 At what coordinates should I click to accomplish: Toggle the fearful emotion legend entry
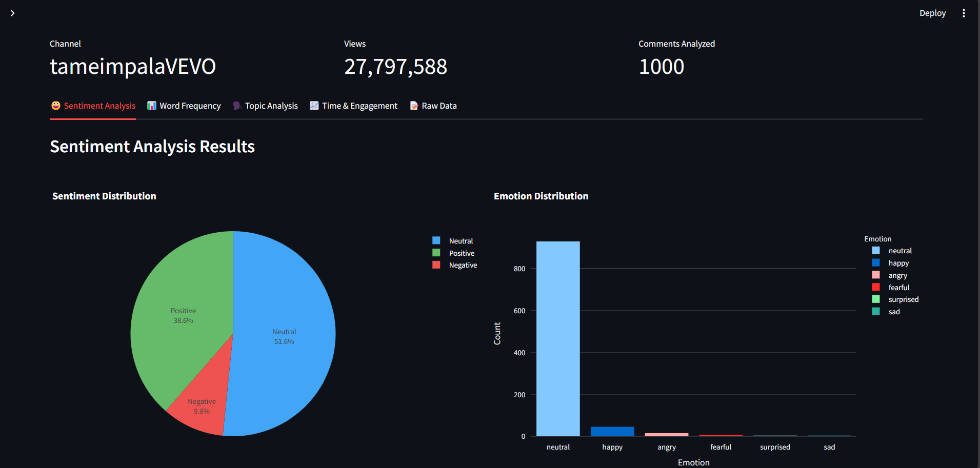click(898, 288)
